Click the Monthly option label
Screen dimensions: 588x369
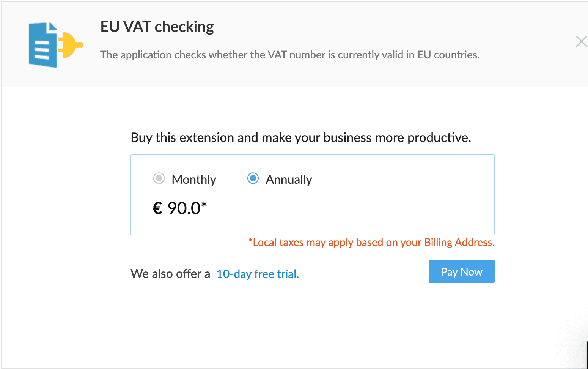194,180
